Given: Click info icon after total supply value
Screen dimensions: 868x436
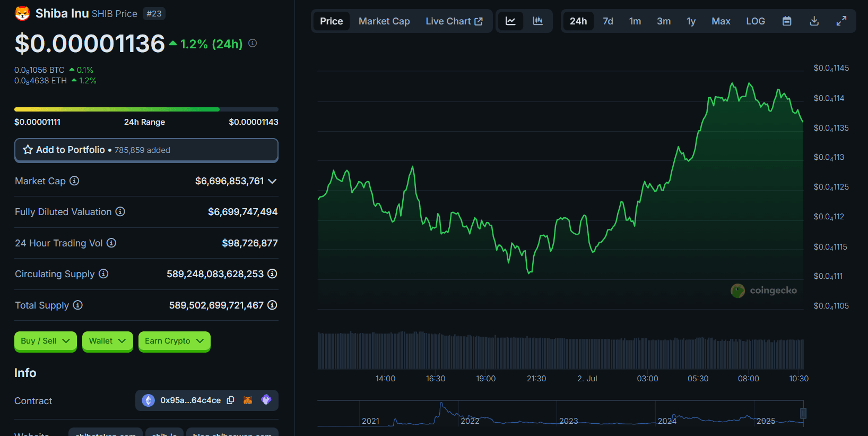Looking at the screenshot, I should coord(272,305).
